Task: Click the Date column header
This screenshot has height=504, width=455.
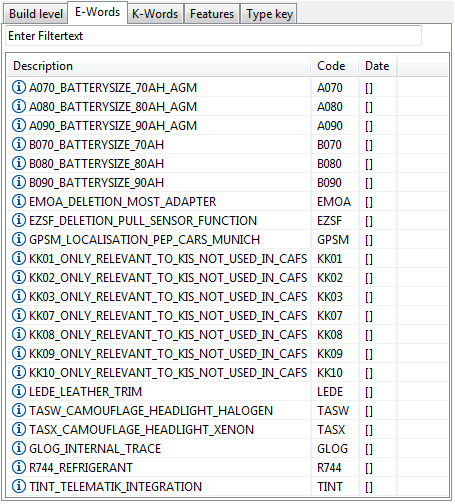Action: pyautogui.click(x=377, y=66)
